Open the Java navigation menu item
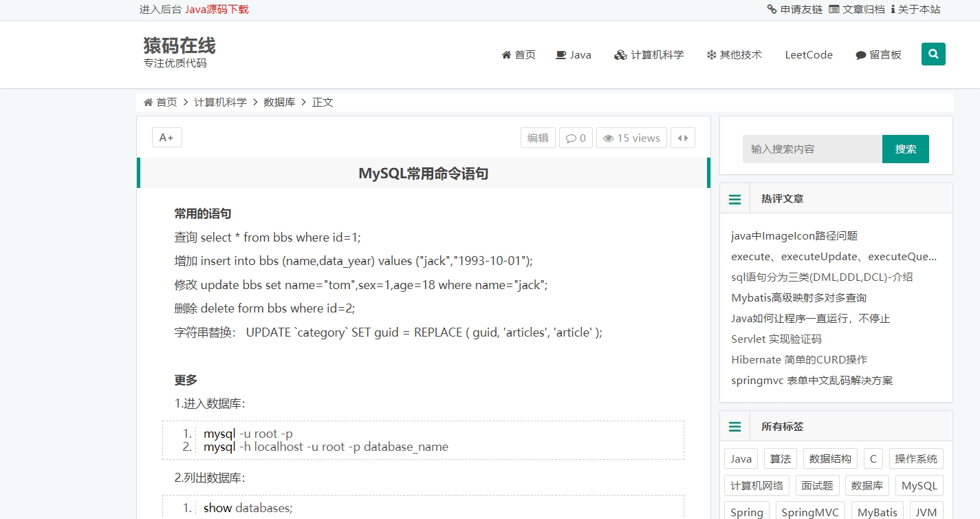Screen dimensions: 980x519 click(574, 55)
